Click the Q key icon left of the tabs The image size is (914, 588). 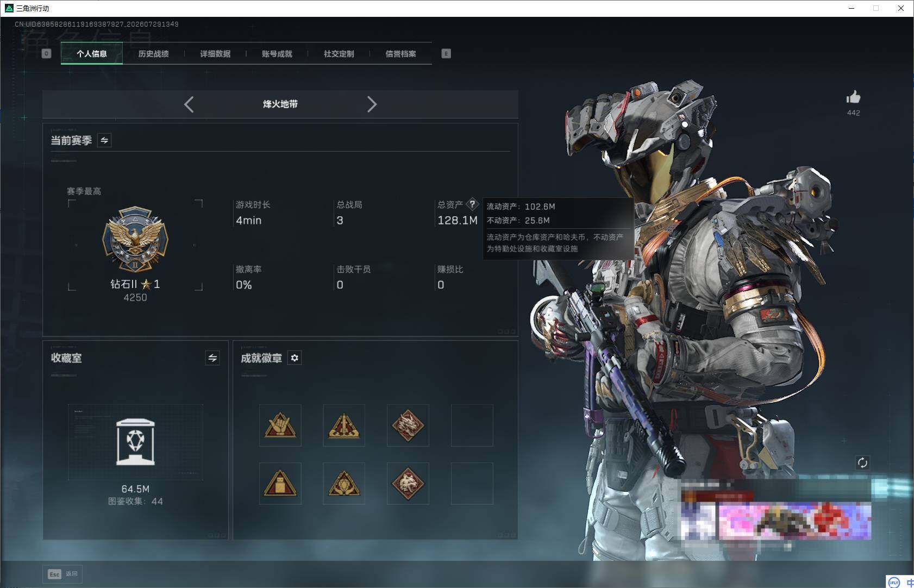coord(46,53)
